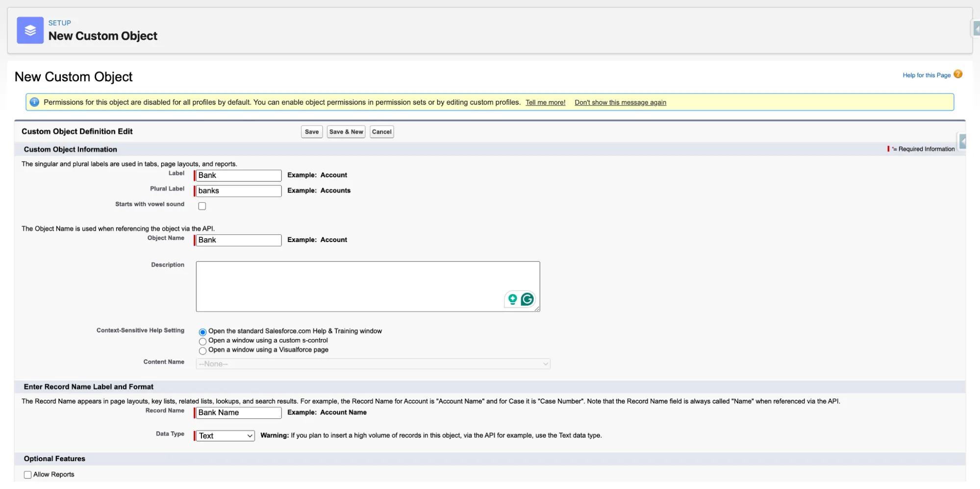This screenshot has width=980, height=489.
Task: Click the Save & New button
Action: [346, 132]
